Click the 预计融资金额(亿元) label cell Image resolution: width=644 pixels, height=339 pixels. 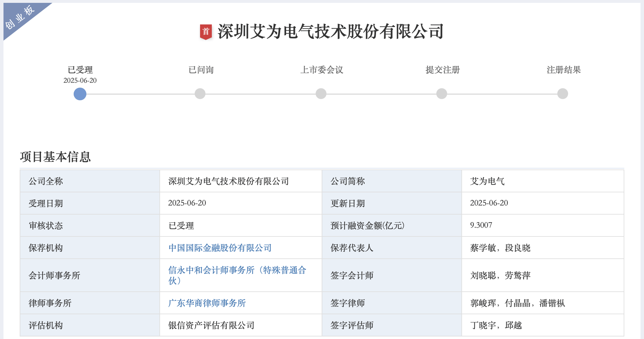[392, 225]
